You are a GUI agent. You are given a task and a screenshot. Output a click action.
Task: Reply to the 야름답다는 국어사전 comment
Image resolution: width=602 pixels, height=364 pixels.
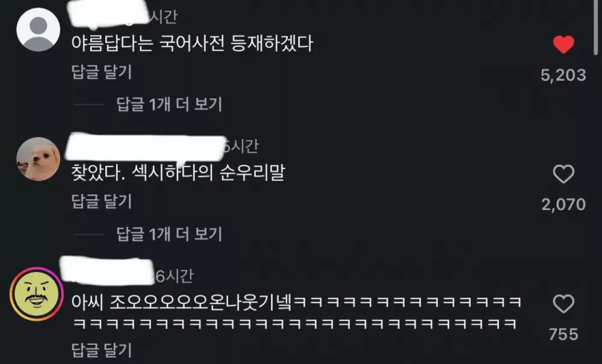(102, 72)
